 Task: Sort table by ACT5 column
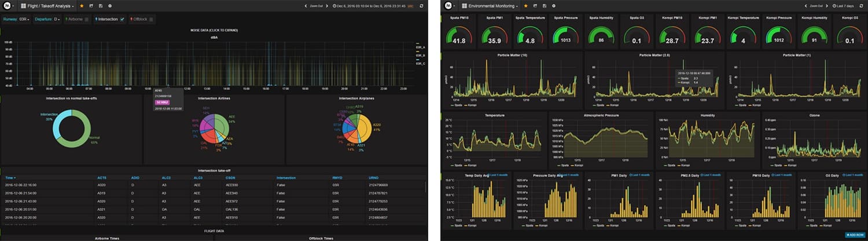(101, 178)
